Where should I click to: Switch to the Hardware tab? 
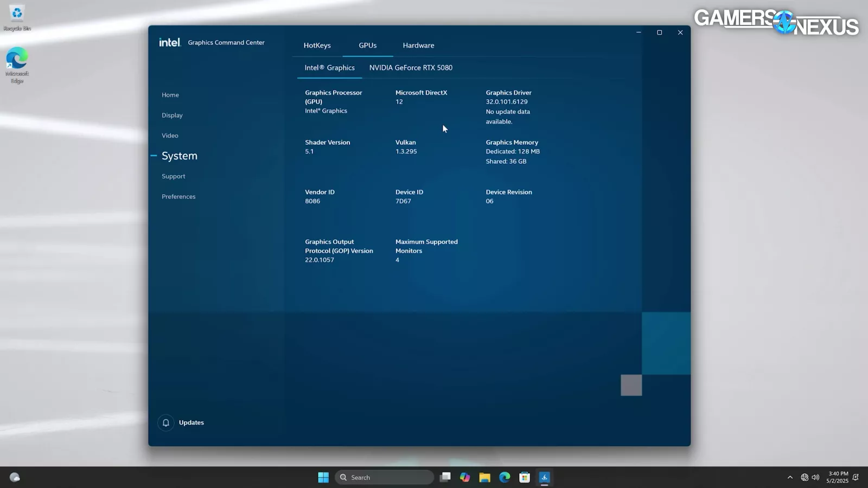(x=418, y=46)
